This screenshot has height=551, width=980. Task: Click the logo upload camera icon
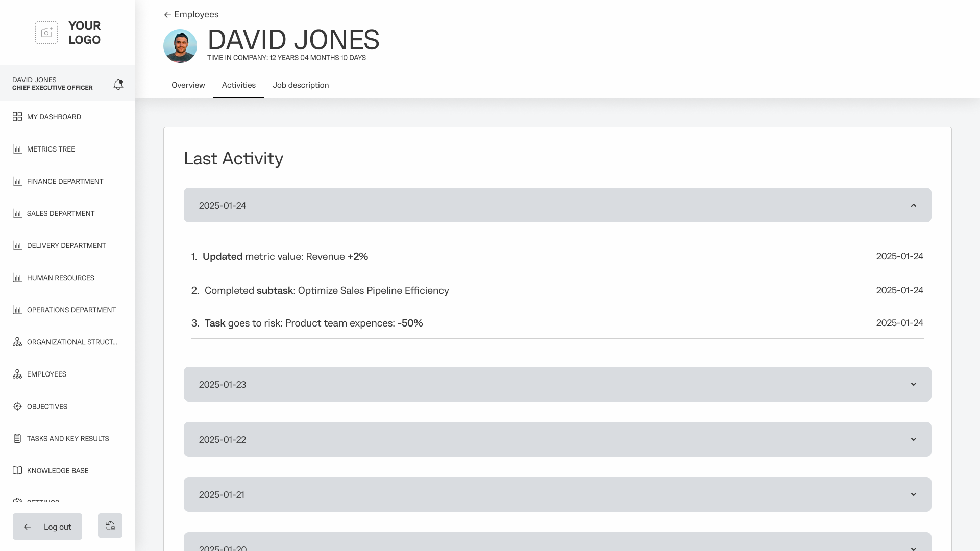[x=46, y=33]
